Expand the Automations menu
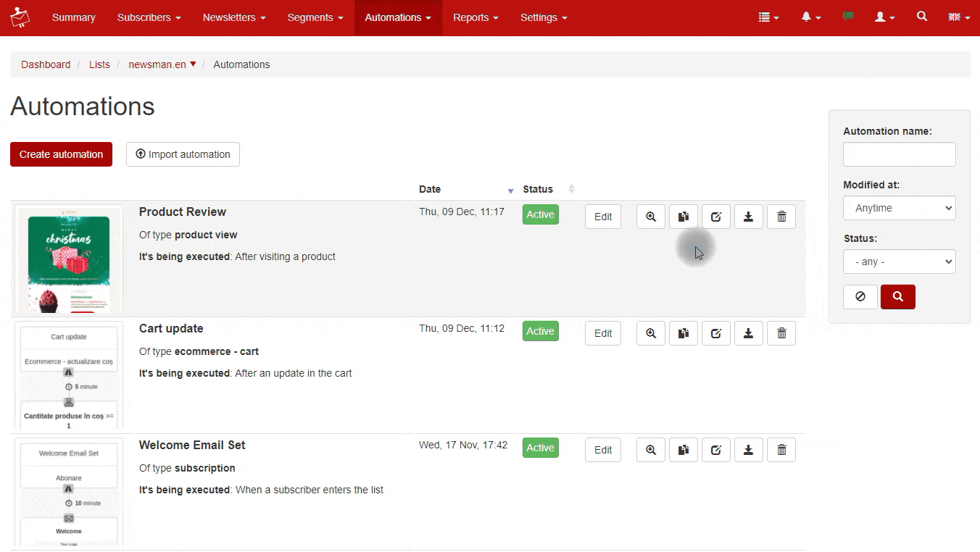The height and width of the screenshot is (552, 980). pyautogui.click(x=398, y=17)
